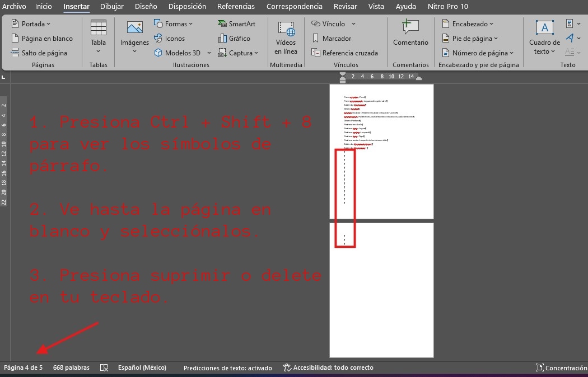The width and height of the screenshot is (588, 377).
Task: Switch to the Inicio tab
Action: click(44, 6)
